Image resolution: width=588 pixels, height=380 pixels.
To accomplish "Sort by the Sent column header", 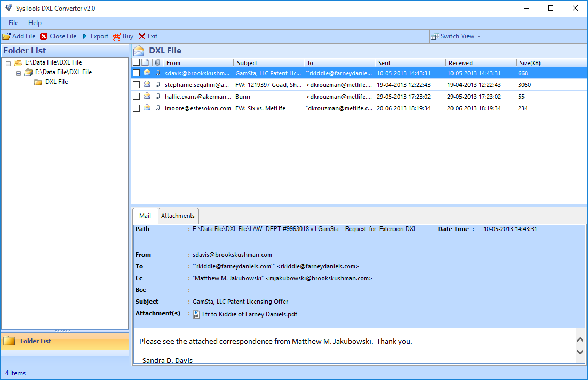I will 410,62.
